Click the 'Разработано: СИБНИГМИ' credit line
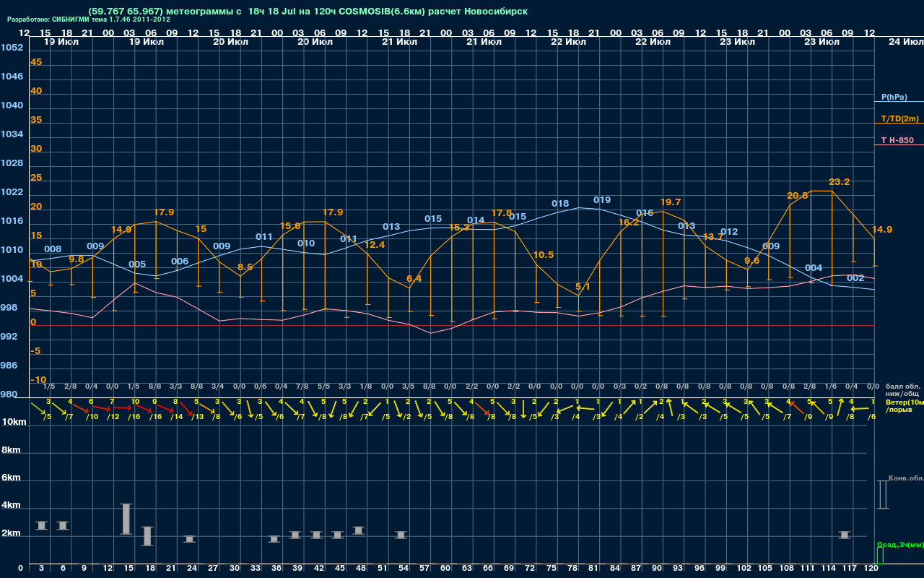 click(x=89, y=20)
